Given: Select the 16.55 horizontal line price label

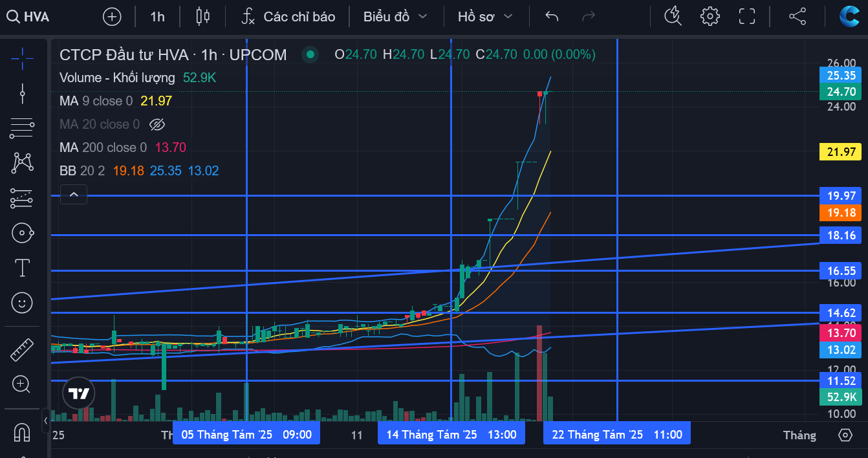Looking at the screenshot, I should 841,271.
